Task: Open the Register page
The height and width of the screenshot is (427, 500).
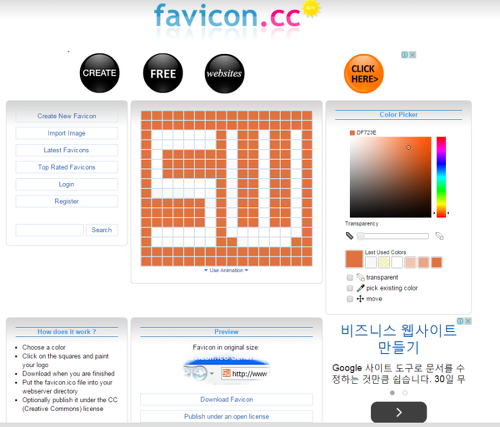Action: 67,201
